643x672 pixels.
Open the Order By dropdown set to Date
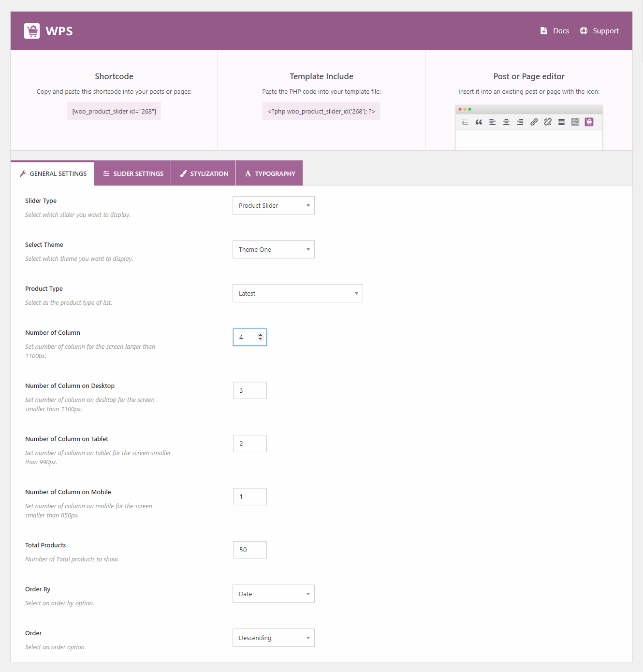point(274,594)
